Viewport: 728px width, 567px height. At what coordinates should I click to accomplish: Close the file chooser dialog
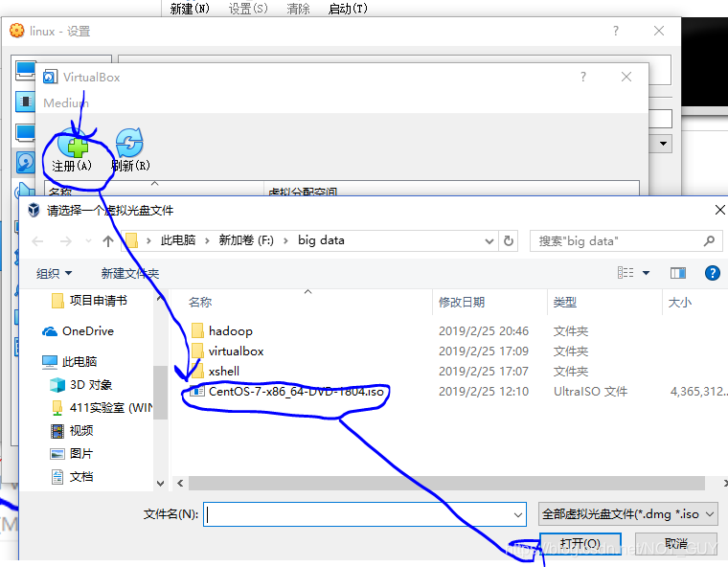(x=720, y=210)
